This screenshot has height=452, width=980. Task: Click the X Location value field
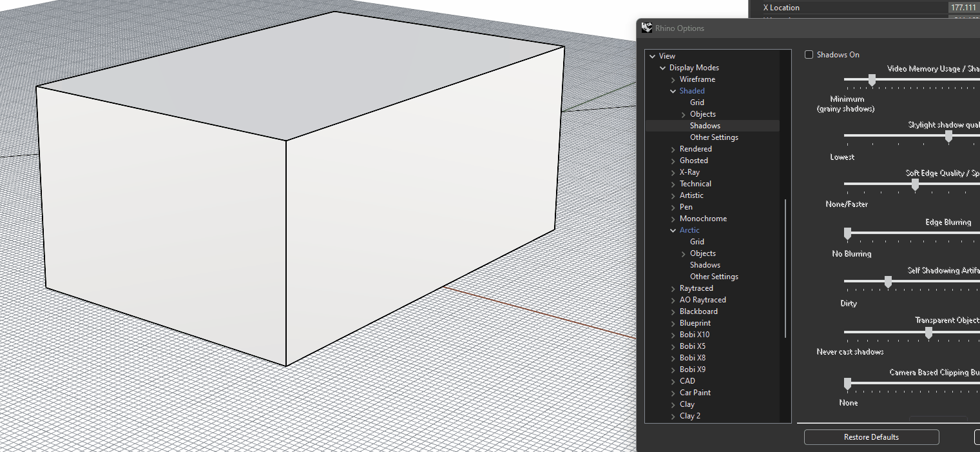[963, 8]
